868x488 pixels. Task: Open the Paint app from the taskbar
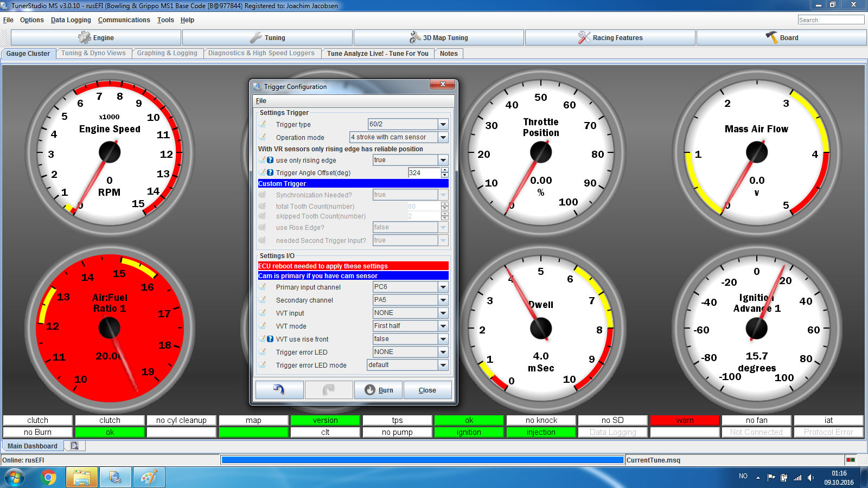pos(149,478)
